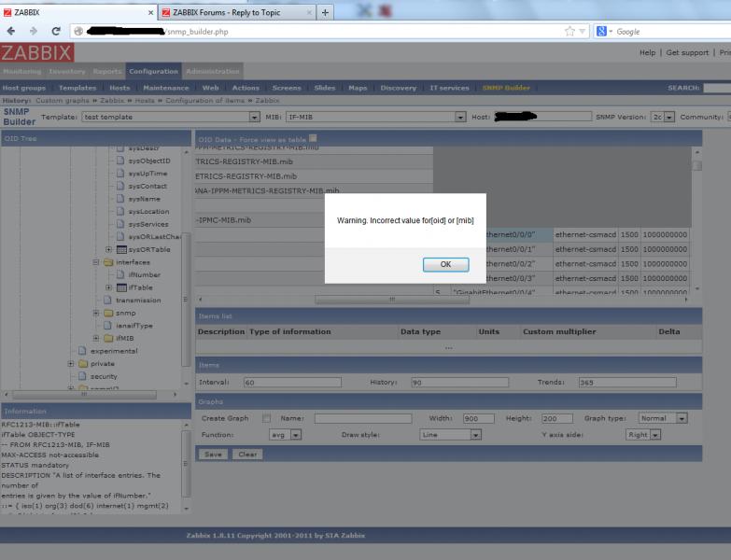Expand the sysORTable tree node

(108, 250)
